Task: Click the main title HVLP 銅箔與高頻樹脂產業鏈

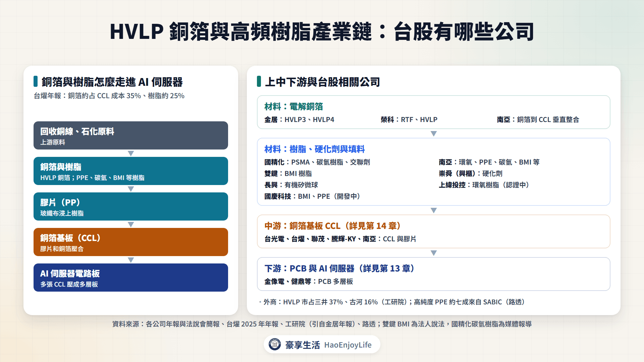Action: click(322, 32)
